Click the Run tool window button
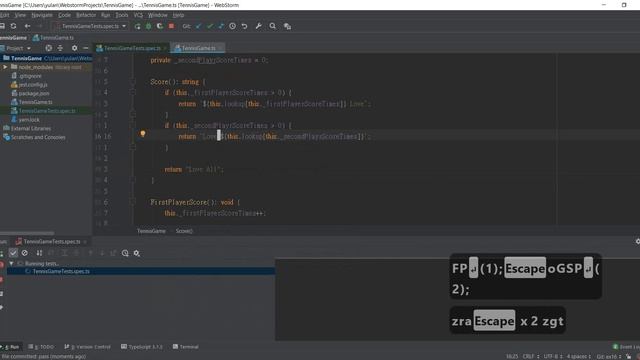The height and width of the screenshot is (360, 640). pos(11,347)
